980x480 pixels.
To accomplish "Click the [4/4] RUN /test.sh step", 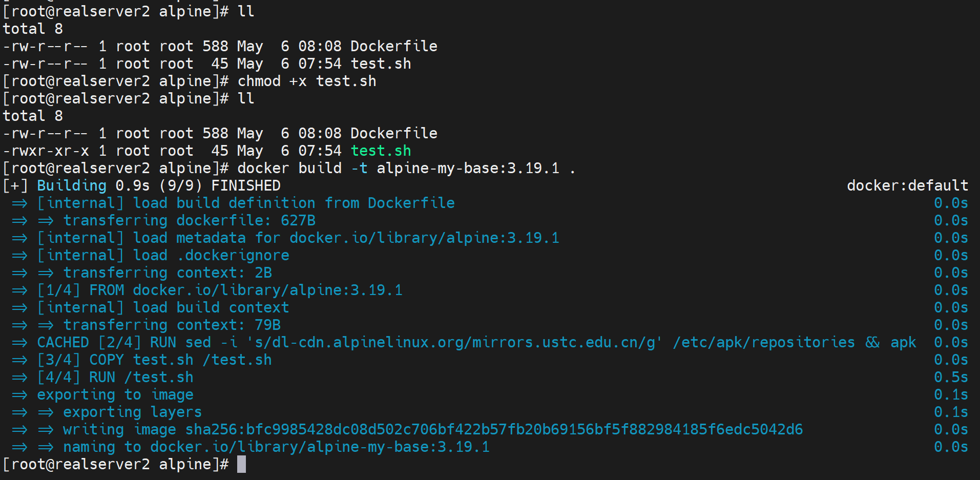I will click(115, 378).
